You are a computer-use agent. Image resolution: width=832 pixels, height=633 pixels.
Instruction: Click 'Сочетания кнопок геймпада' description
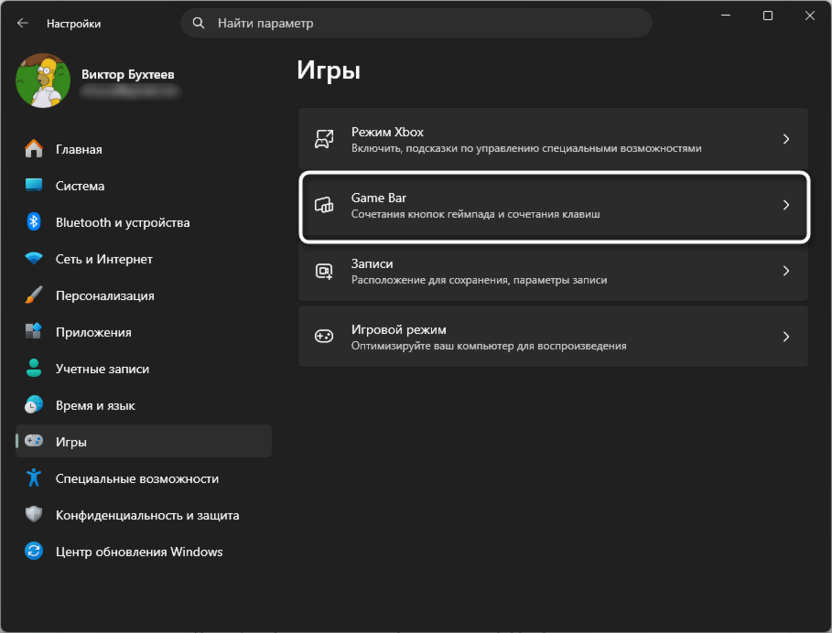coord(475,214)
